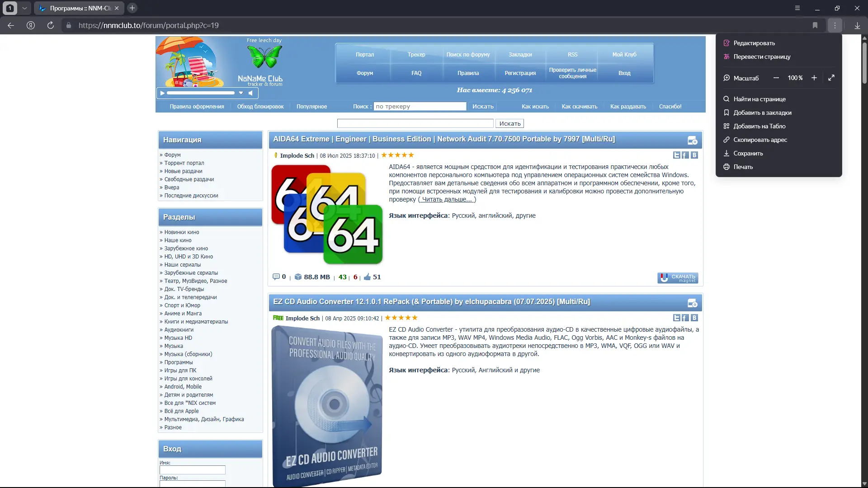Screen dimensions: 868x488
Task: Choose "Добавить в закладки" from menu
Action: 762,113
